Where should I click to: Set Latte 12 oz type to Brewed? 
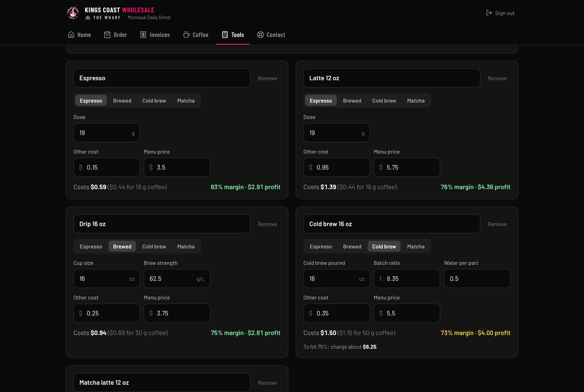tap(352, 101)
